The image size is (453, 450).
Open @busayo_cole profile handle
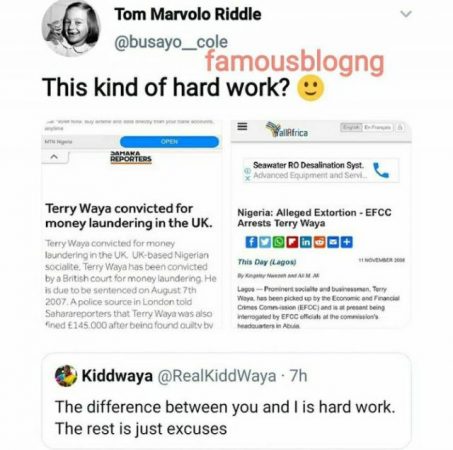171,42
